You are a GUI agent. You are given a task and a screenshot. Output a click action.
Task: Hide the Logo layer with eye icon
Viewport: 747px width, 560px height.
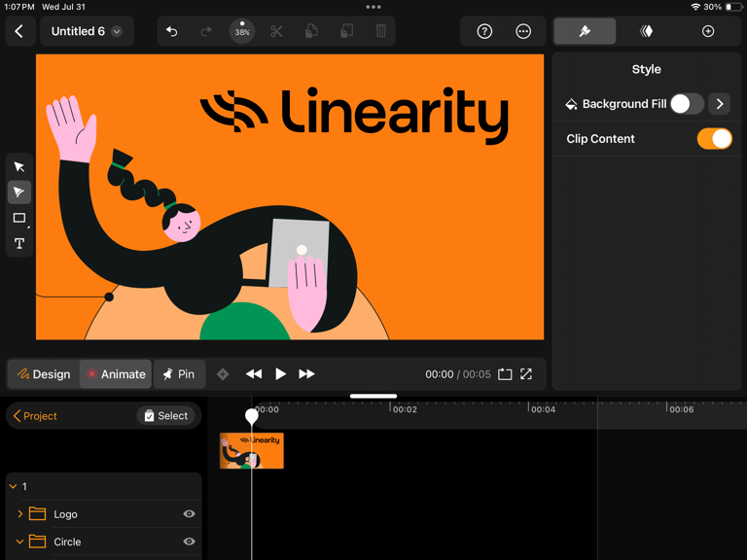[x=189, y=513]
